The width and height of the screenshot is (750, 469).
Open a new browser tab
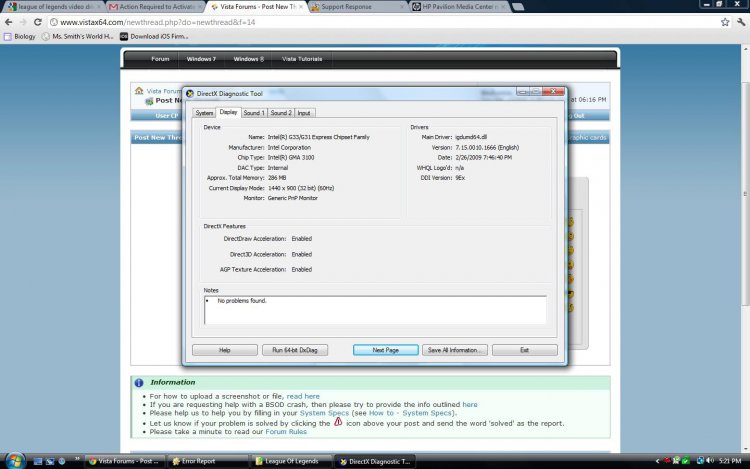pyautogui.click(x=518, y=7)
